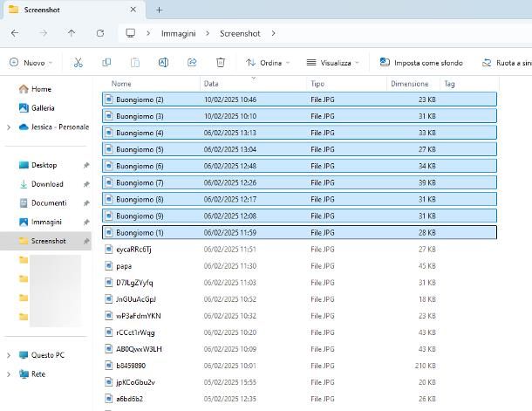The width and height of the screenshot is (532, 411).
Task: Refresh the folder view
Action: (x=100, y=33)
